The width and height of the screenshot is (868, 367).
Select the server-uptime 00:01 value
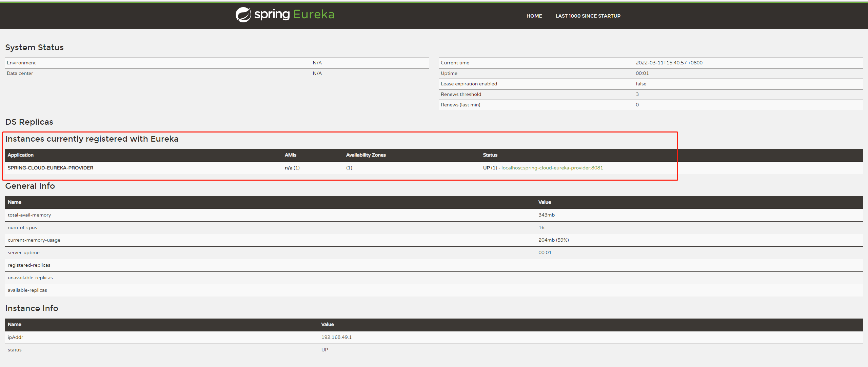(545, 252)
